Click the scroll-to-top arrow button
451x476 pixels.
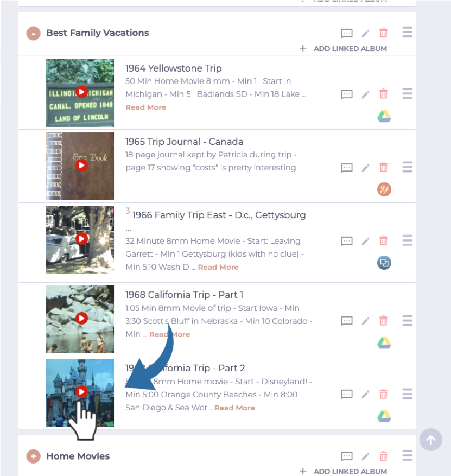coord(431,440)
